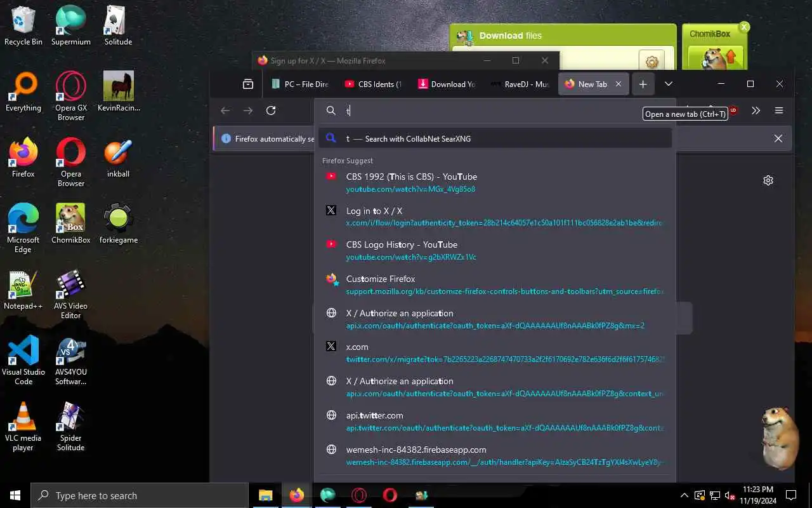Image resolution: width=812 pixels, height=508 pixels.
Task: Open Visual Studio Code desktop shortcut
Action: click(23, 361)
